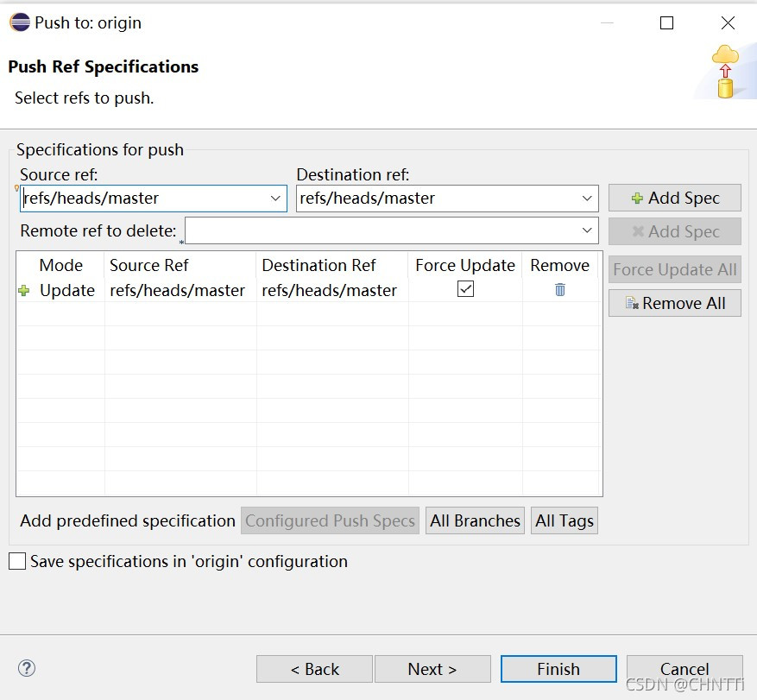The image size is (757, 700).
Task: Click the Eclipse icon in title bar
Action: (19, 23)
